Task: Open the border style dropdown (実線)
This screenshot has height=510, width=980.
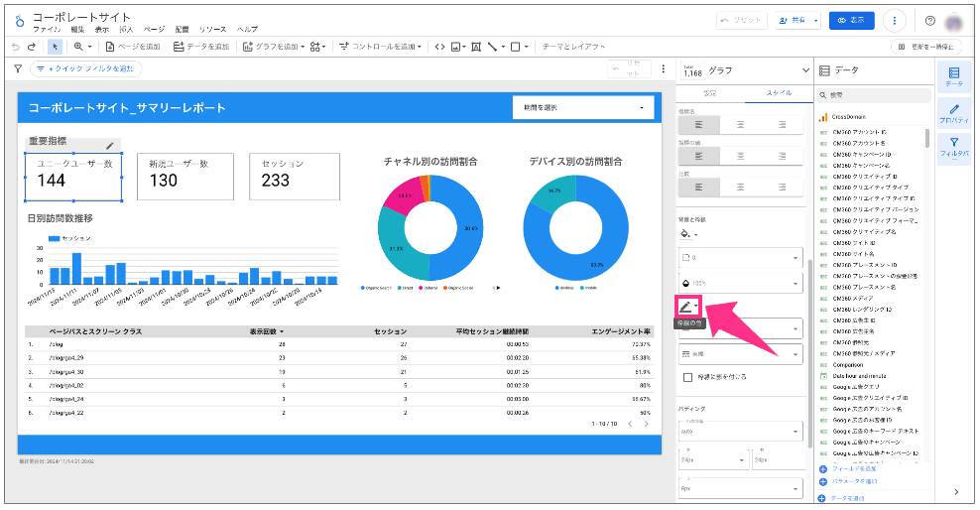Action: [x=741, y=354]
